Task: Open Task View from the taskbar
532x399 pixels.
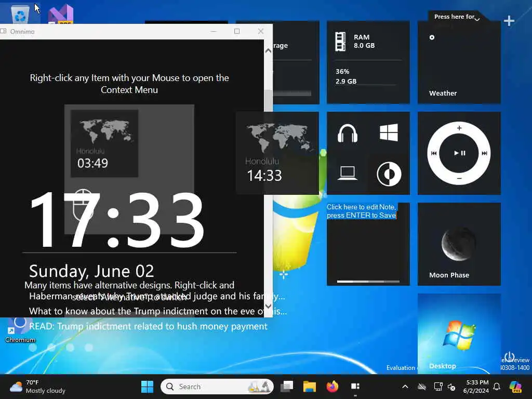Action: (x=287, y=387)
